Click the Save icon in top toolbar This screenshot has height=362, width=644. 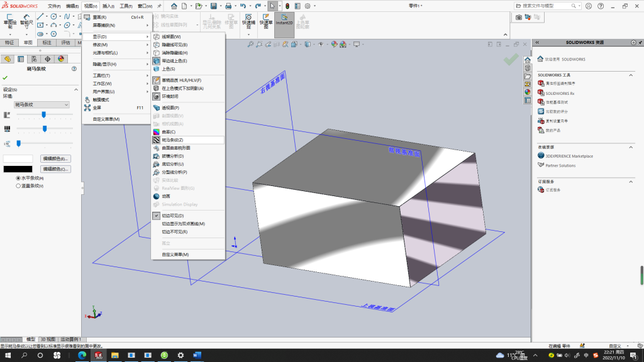click(x=214, y=6)
